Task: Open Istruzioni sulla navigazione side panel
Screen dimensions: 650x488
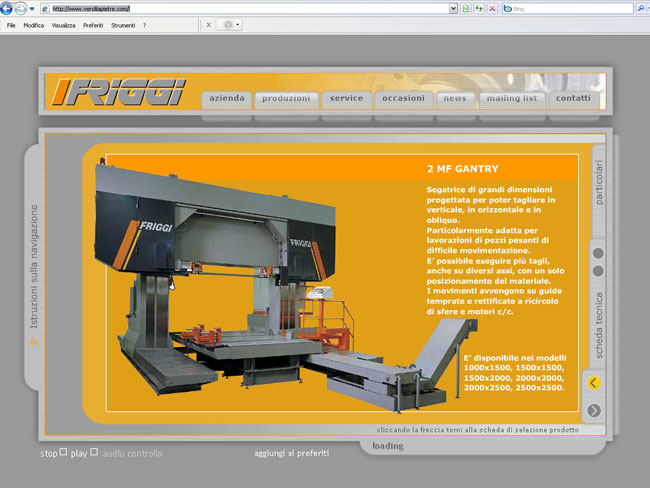Action: [34, 267]
